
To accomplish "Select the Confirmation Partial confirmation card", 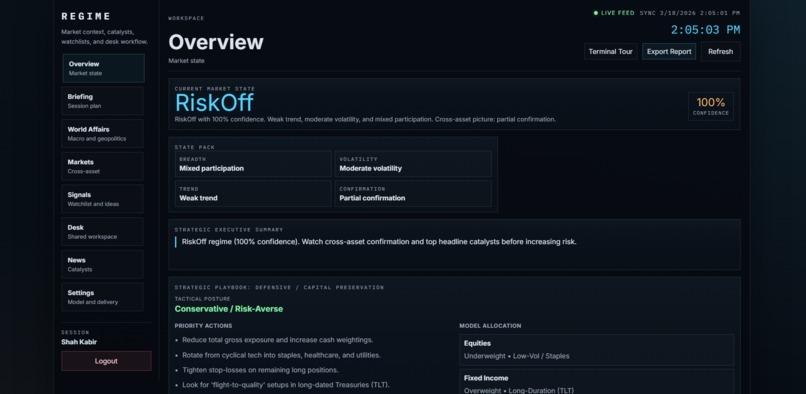I will (x=413, y=193).
